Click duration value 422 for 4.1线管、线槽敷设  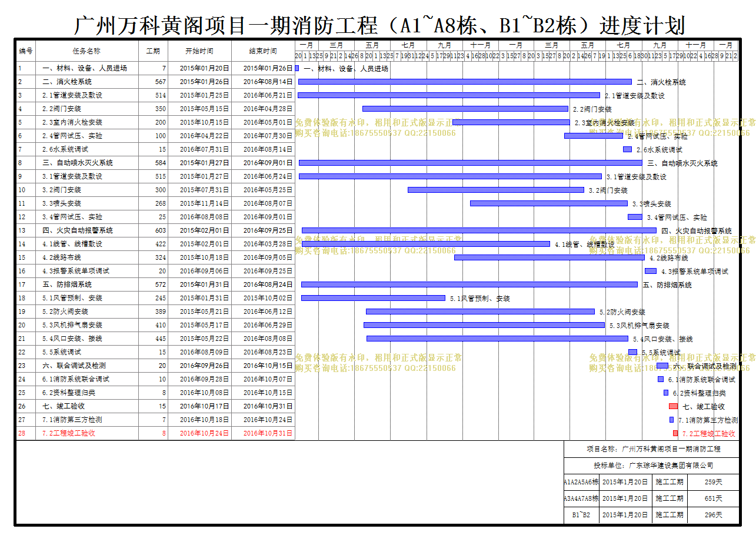pyautogui.click(x=160, y=244)
